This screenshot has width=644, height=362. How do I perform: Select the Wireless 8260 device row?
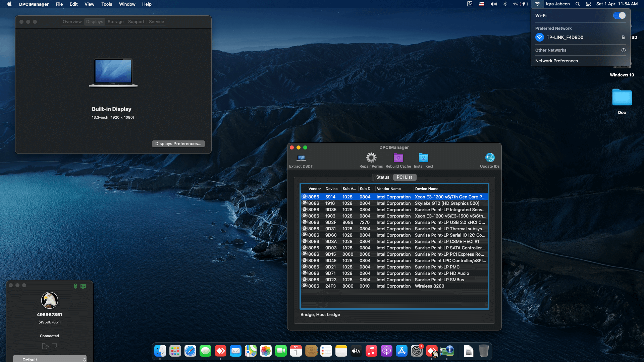click(394, 286)
